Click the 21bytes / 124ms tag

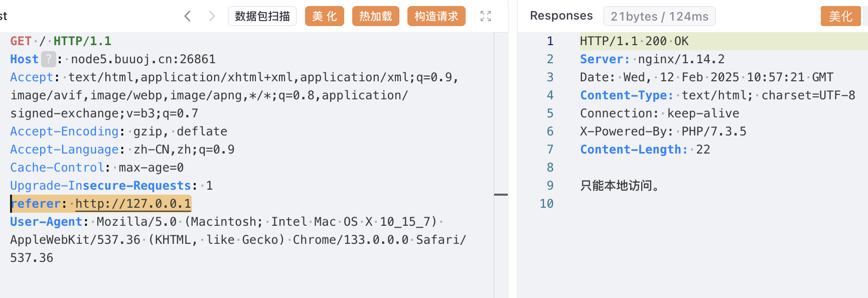659,16
